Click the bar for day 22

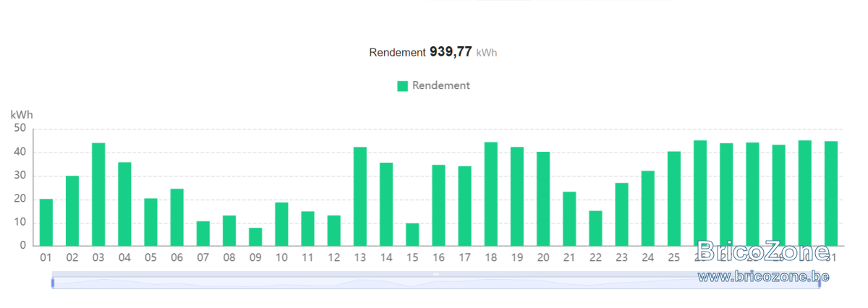[x=595, y=228]
